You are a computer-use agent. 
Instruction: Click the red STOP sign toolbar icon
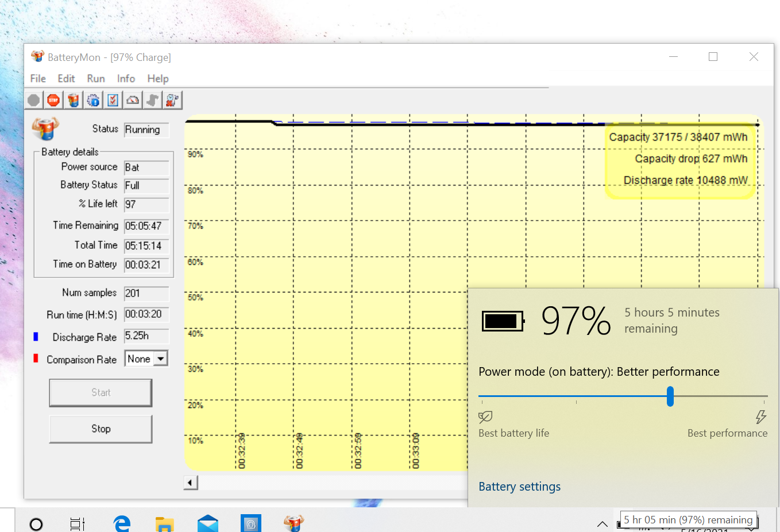pyautogui.click(x=53, y=100)
